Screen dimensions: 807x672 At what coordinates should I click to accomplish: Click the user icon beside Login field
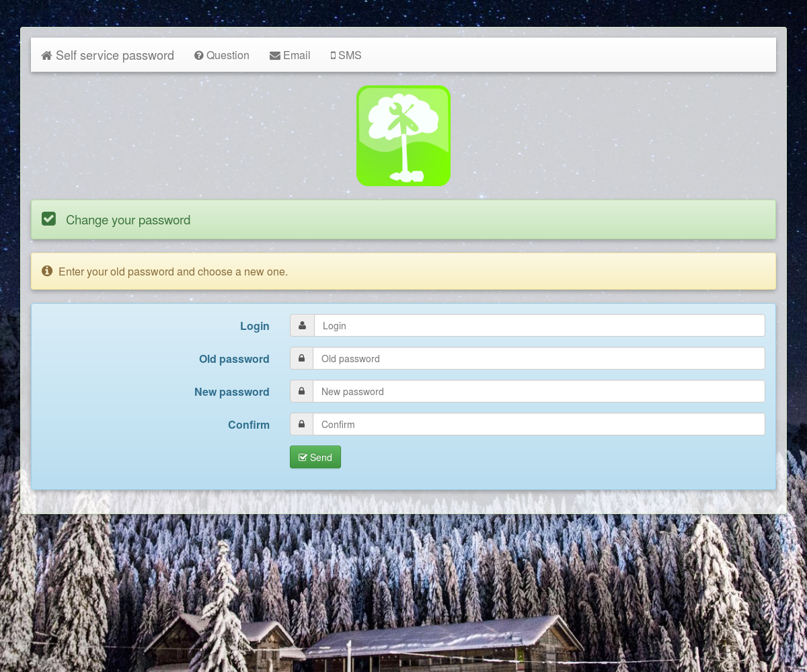[x=302, y=326]
